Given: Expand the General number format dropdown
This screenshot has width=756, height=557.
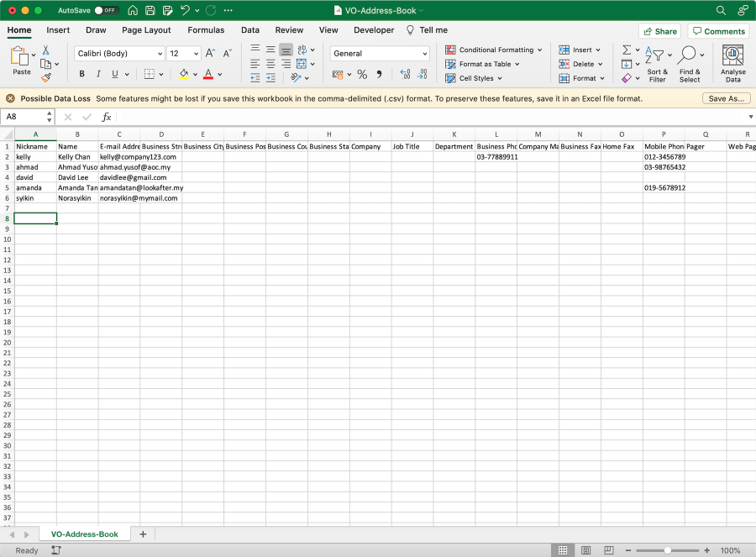Looking at the screenshot, I should coord(424,54).
